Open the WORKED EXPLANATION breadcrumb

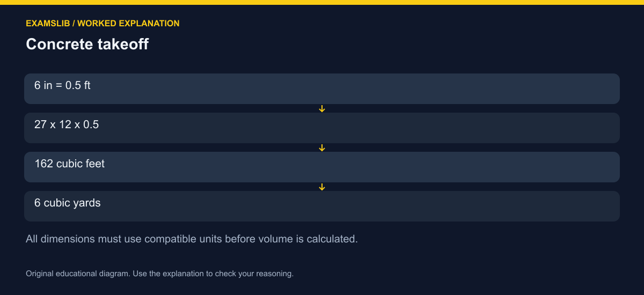[x=128, y=24]
